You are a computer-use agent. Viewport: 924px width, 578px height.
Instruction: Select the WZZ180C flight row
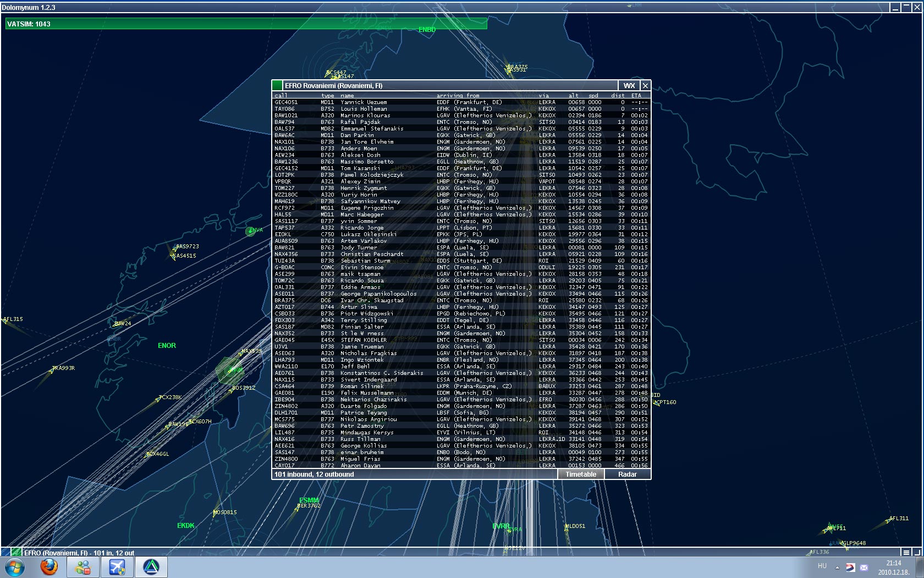tap(461, 195)
